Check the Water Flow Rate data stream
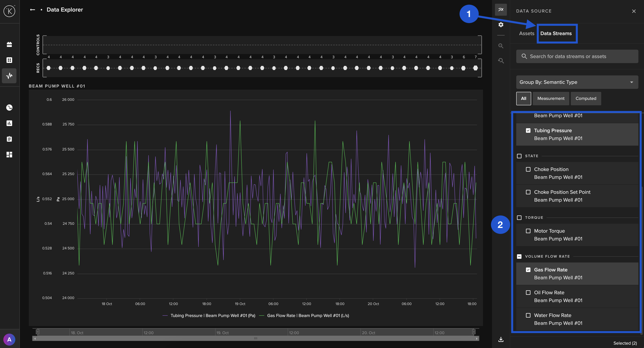644x348 pixels. click(528, 315)
